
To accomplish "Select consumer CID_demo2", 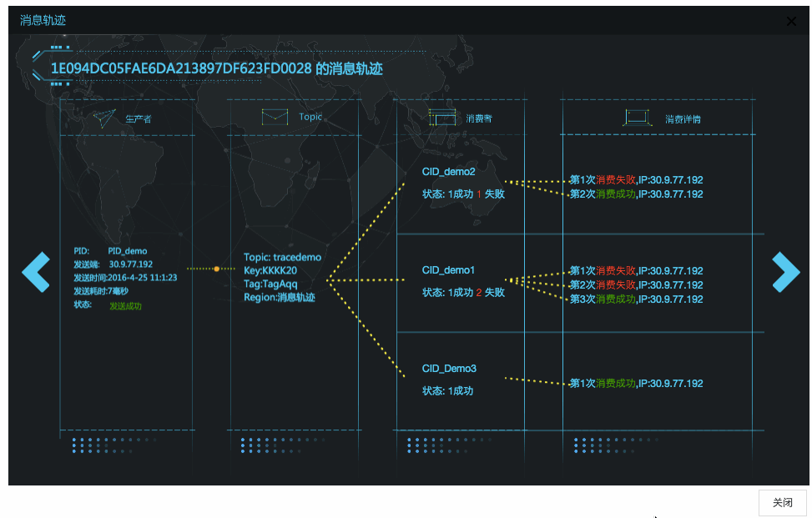I will point(448,172).
